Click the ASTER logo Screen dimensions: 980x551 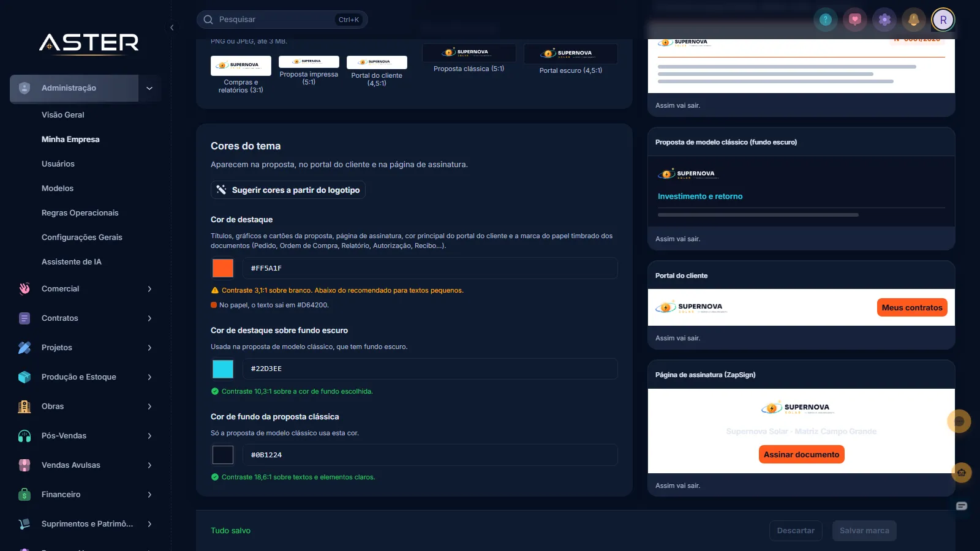coord(89,43)
